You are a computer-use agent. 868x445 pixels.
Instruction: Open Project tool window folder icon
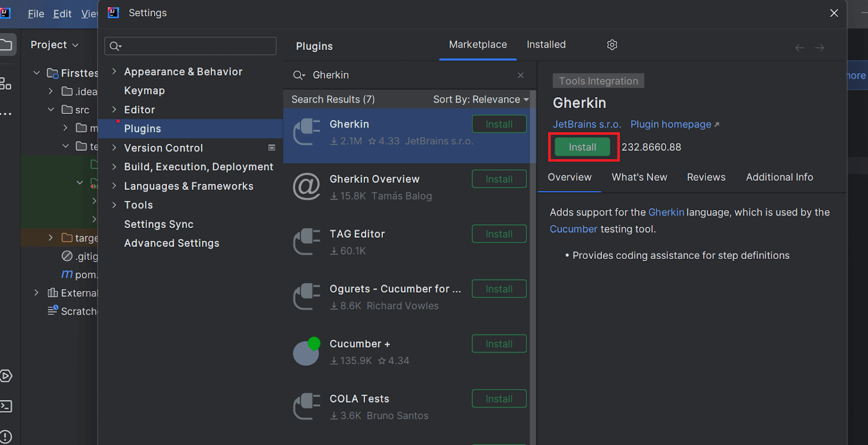coord(6,44)
